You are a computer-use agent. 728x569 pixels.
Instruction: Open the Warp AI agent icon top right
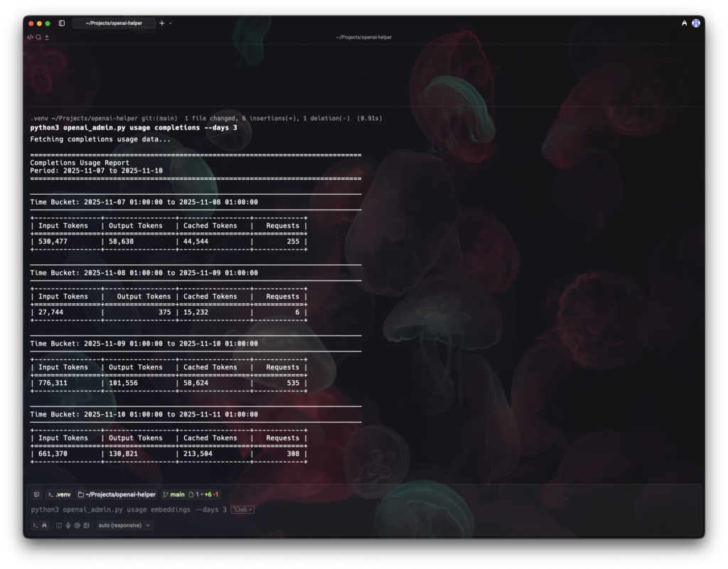pyautogui.click(x=684, y=23)
